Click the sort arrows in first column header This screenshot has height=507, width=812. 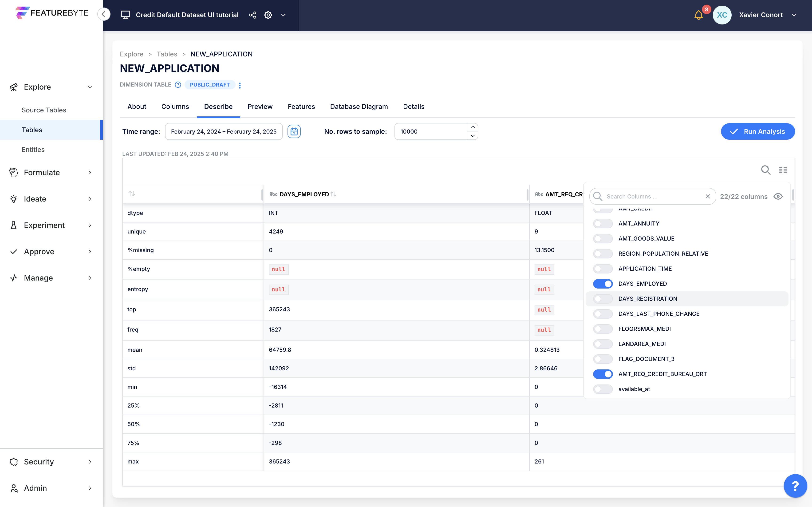[x=132, y=194]
